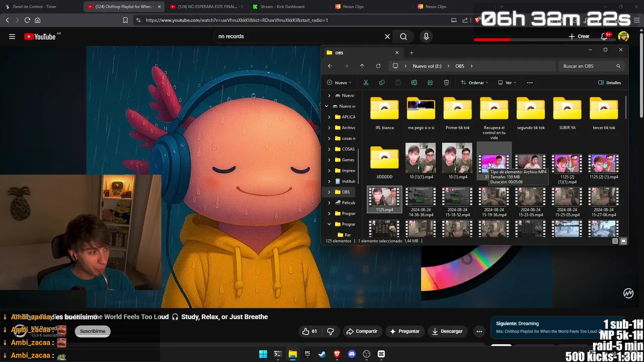Collapse the Nuevo vol drive tree node

coord(327,106)
